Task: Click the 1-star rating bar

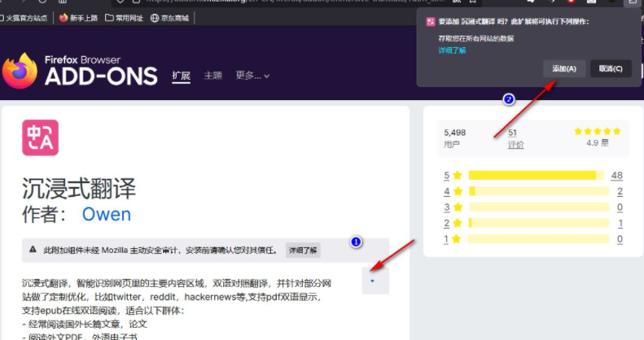Action: [538, 239]
